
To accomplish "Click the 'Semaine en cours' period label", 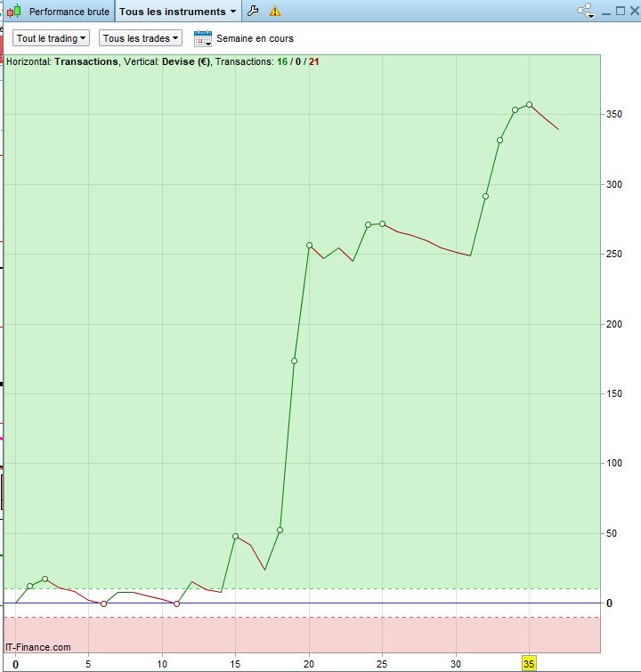I will [x=255, y=38].
